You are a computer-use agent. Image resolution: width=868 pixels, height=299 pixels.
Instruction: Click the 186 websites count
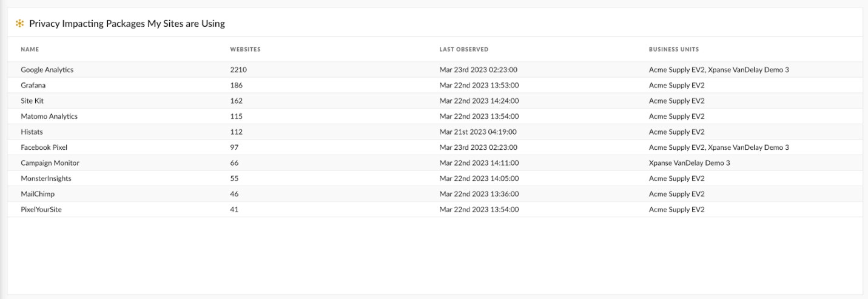point(236,86)
